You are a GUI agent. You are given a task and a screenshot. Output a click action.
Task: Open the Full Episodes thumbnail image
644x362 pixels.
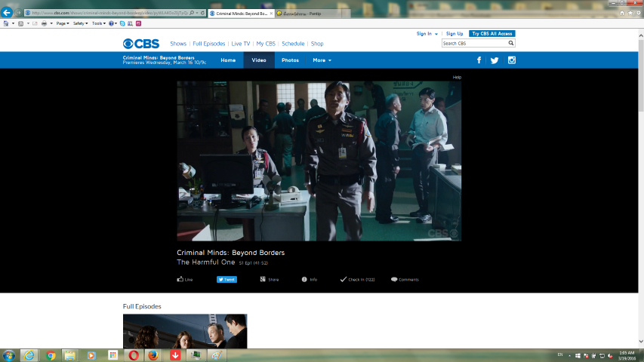pos(185,331)
